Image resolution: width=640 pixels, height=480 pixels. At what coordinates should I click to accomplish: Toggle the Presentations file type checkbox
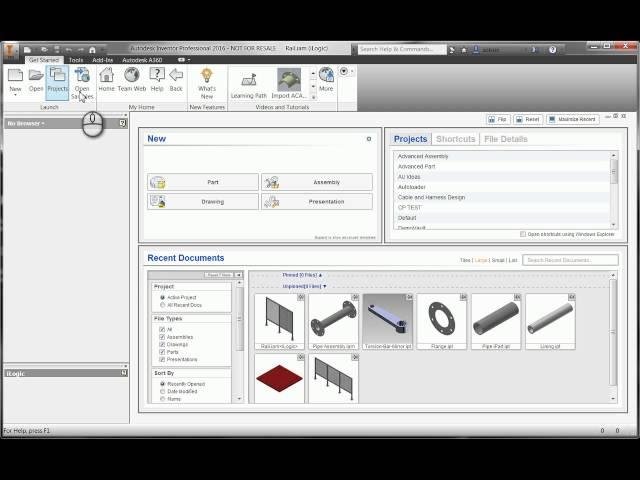click(x=162, y=359)
